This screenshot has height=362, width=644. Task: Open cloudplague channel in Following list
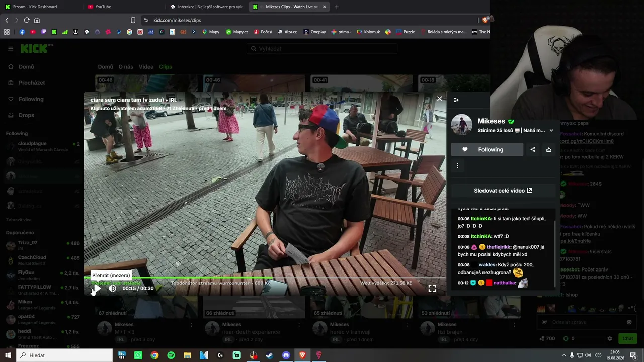click(x=42, y=146)
